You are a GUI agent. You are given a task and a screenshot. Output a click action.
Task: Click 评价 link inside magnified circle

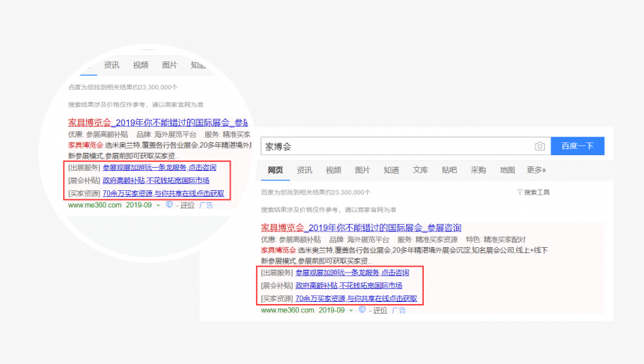click(x=188, y=205)
